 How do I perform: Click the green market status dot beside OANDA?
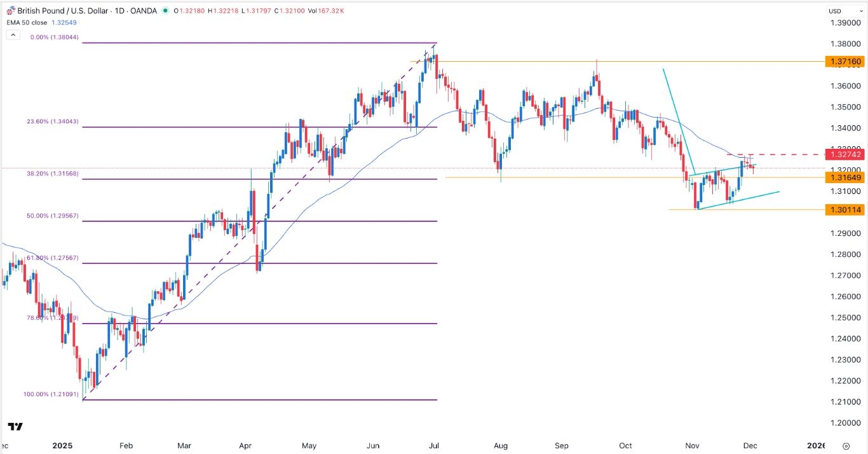click(x=165, y=11)
